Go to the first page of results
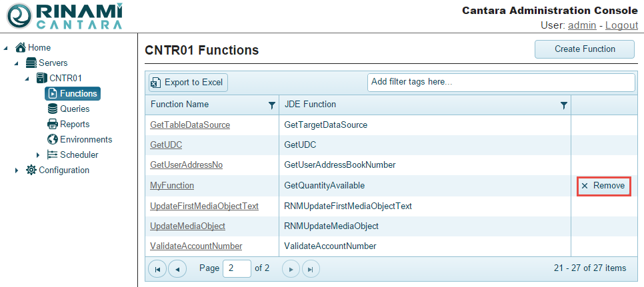This screenshot has width=644, height=287. tap(157, 269)
